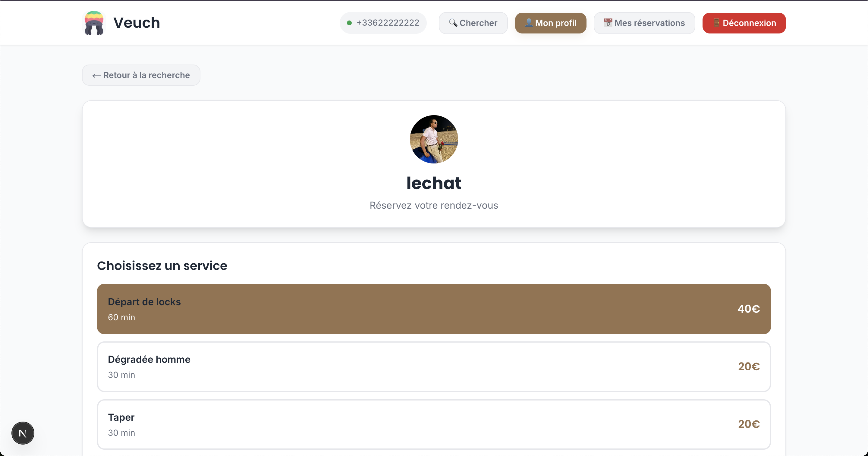Click the magnifying glass search icon
Image resolution: width=868 pixels, height=456 pixels.
point(453,23)
